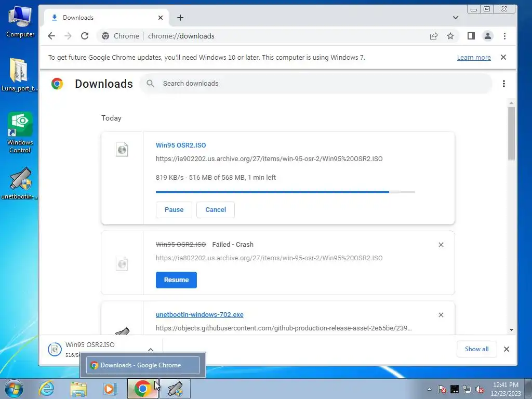Click Show all downloads button
Screen dimensions: 532x399
tap(477, 349)
